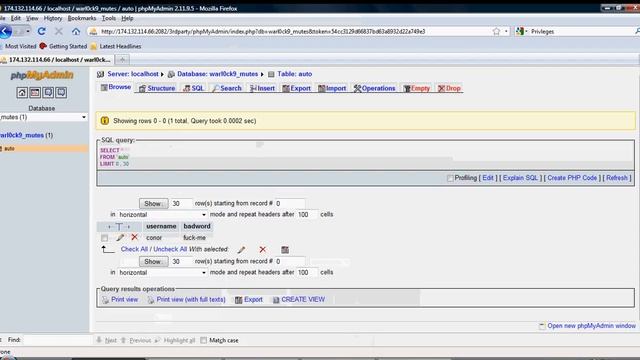The image size is (640, 360).
Task: Open the Tools menu
Action: tap(109, 18)
